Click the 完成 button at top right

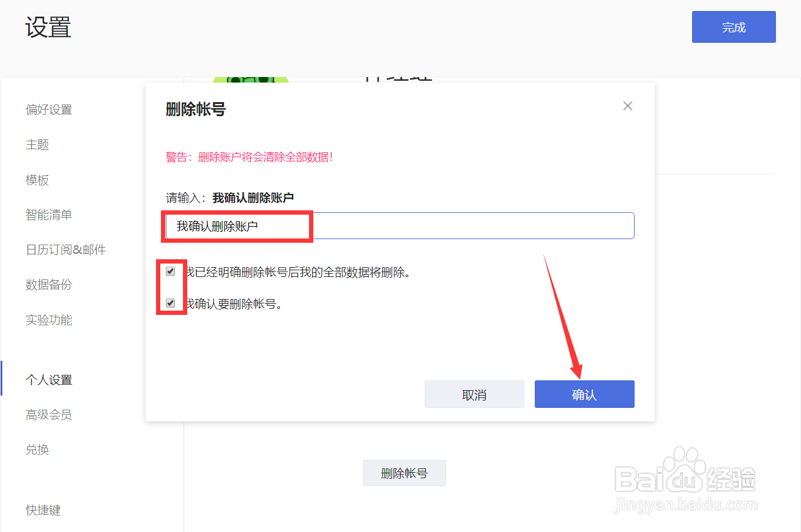[734, 27]
